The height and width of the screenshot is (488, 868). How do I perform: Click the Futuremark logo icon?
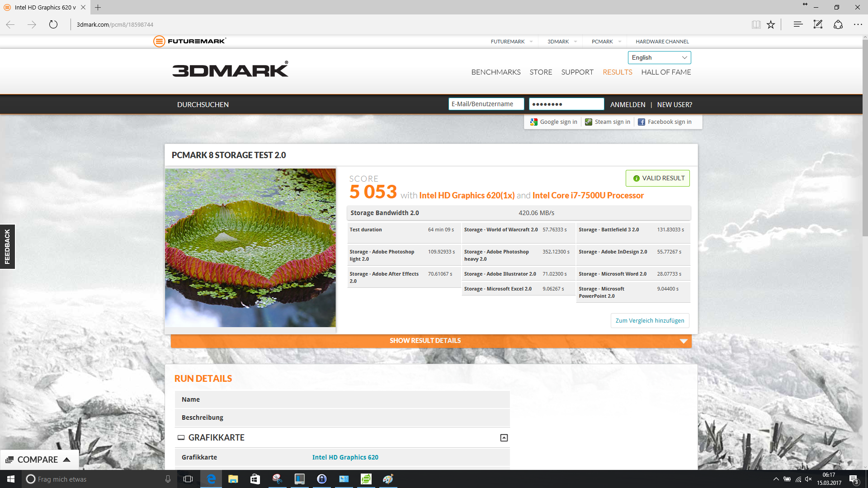tap(159, 41)
